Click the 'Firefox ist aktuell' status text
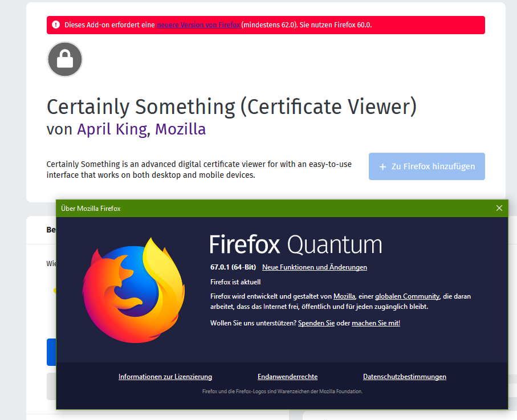Viewport: 517px width, 420px height. point(235,282)
